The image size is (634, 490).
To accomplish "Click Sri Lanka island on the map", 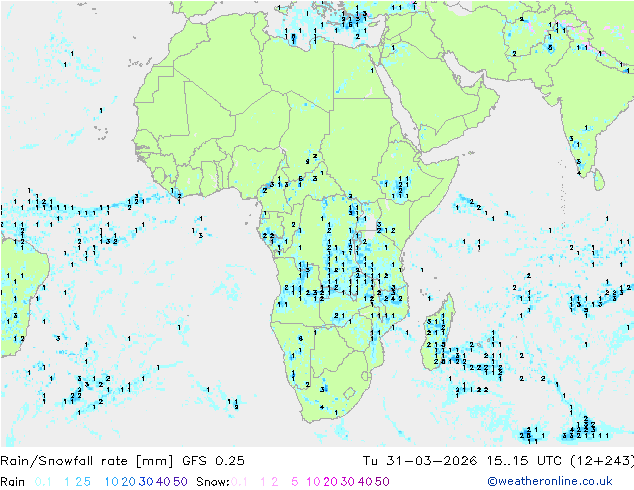I will point(599,180).
